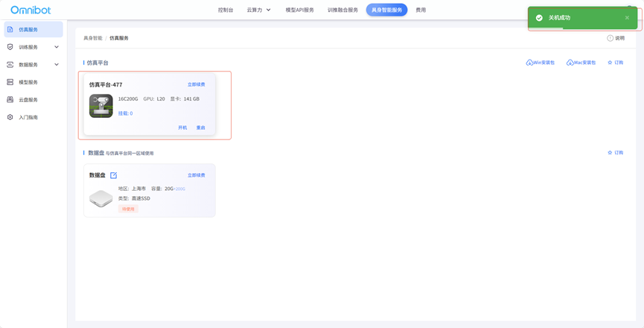Click the Mac安装包 cloud download icon
644x328 pixels.
coord(570,63)
